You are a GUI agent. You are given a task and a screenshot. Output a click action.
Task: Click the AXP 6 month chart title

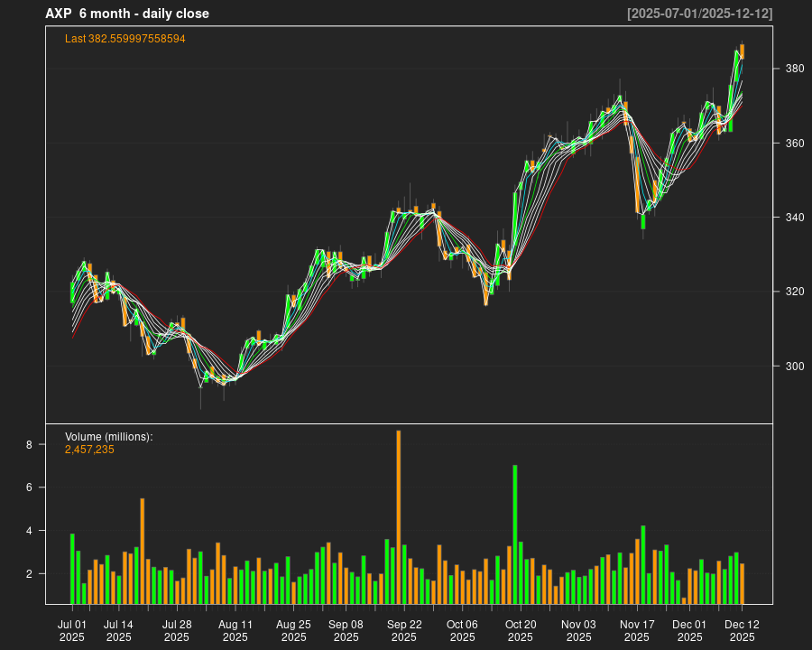point(127,14)
